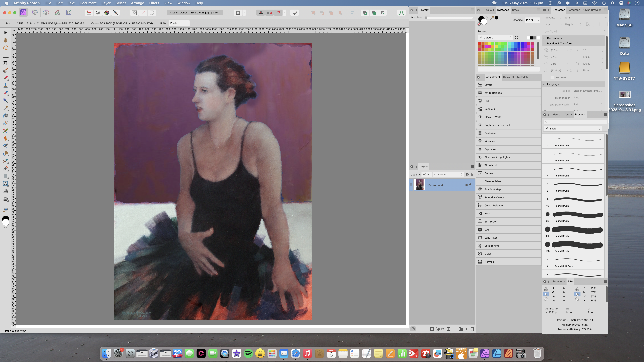Switch to the Transform tab
The height and width of the screenshot is (362, 644).
pyautogui.click(x=558, y=281)
